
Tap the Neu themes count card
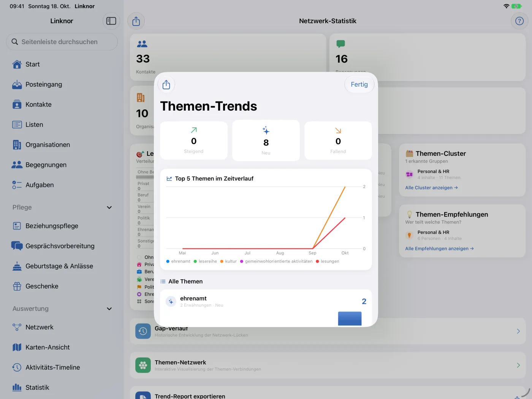pos(266,141)
